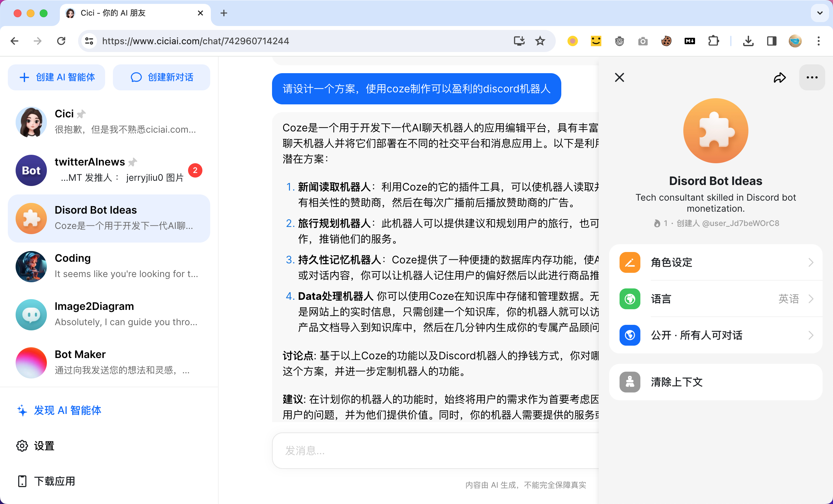Toggle the browser side panel icon
The height and width of the screenshot is (504, 833).
772,41
